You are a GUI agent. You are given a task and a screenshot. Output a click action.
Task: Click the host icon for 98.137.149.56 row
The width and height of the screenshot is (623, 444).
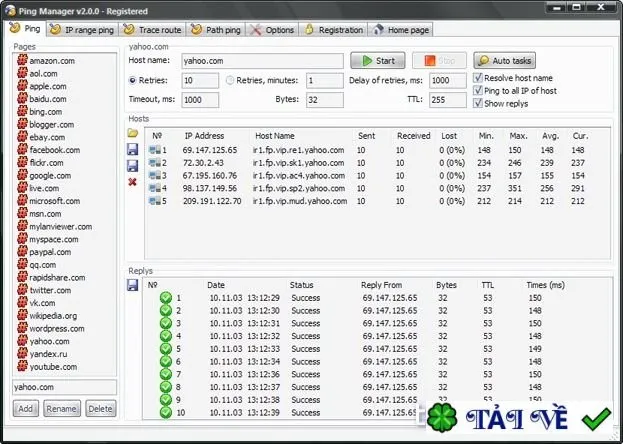point(155,188)
